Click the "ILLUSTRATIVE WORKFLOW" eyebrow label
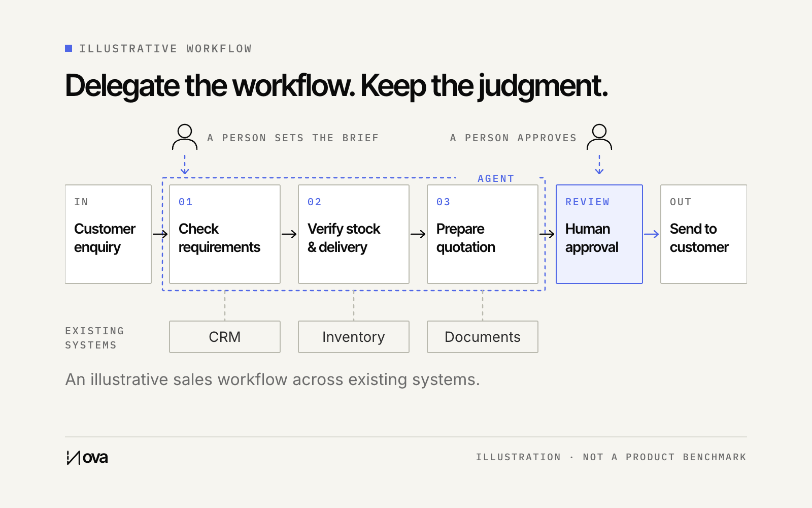 [x=165, y=49]
